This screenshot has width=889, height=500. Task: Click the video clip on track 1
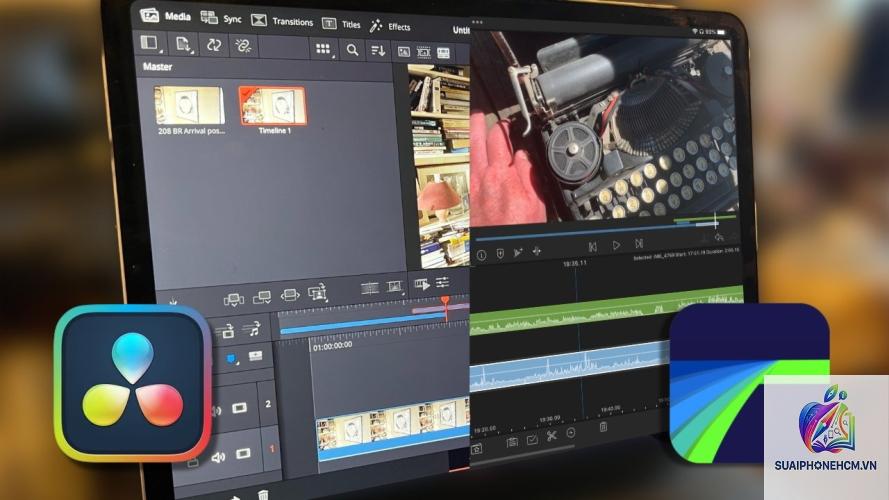tap(393, 429)
